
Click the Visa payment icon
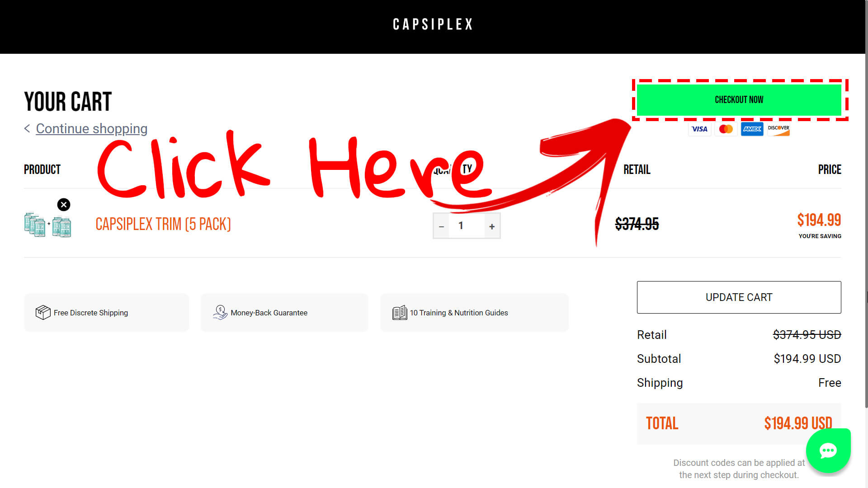[700, 128]
